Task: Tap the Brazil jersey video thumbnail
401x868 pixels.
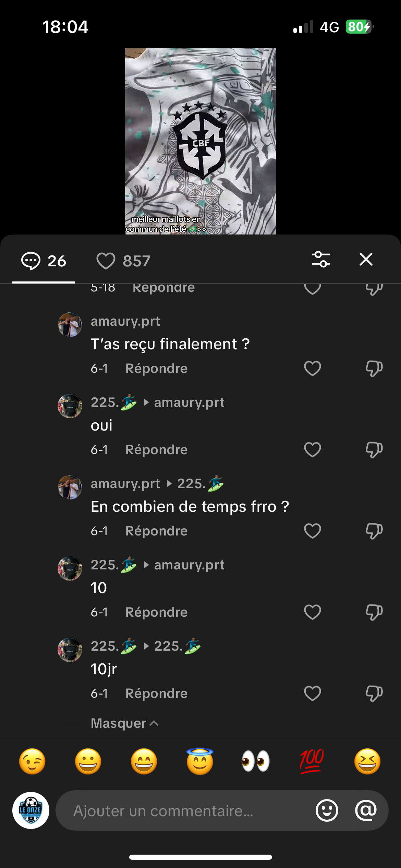Action: (200, 141)
